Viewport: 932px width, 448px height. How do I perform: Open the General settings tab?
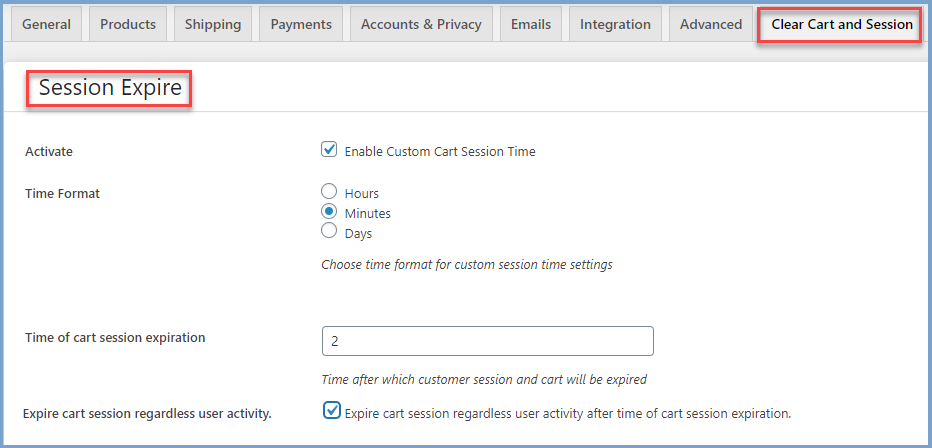tap(46, 24)
